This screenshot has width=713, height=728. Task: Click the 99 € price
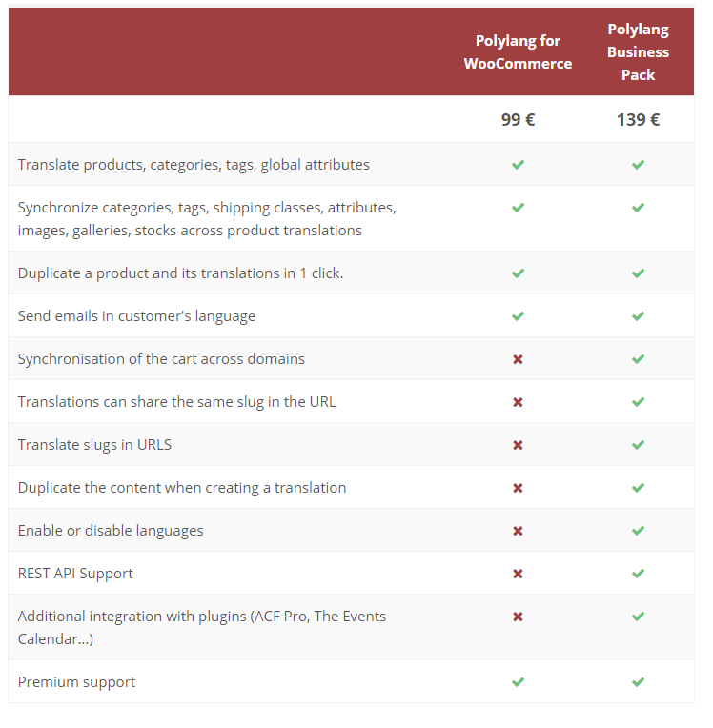(x=518, y=120)
